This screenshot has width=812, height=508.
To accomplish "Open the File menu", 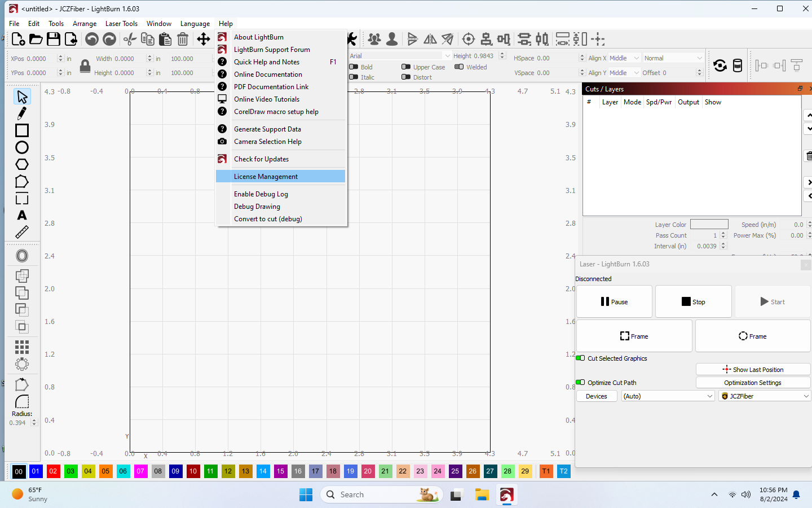I will 14,24.
